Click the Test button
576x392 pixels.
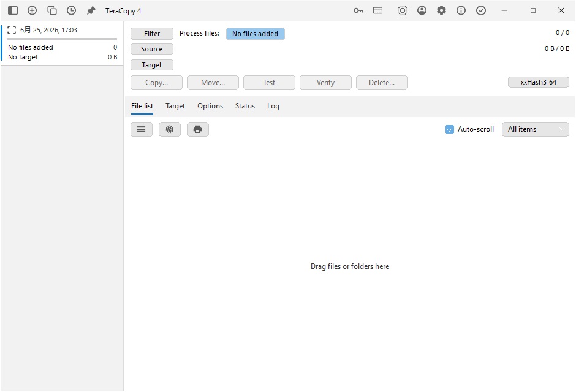[269, 83]
